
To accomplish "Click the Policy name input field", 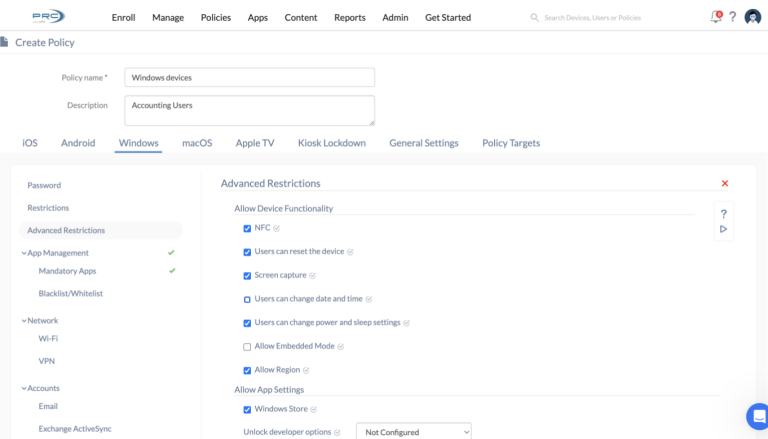I will click(249, 77).
